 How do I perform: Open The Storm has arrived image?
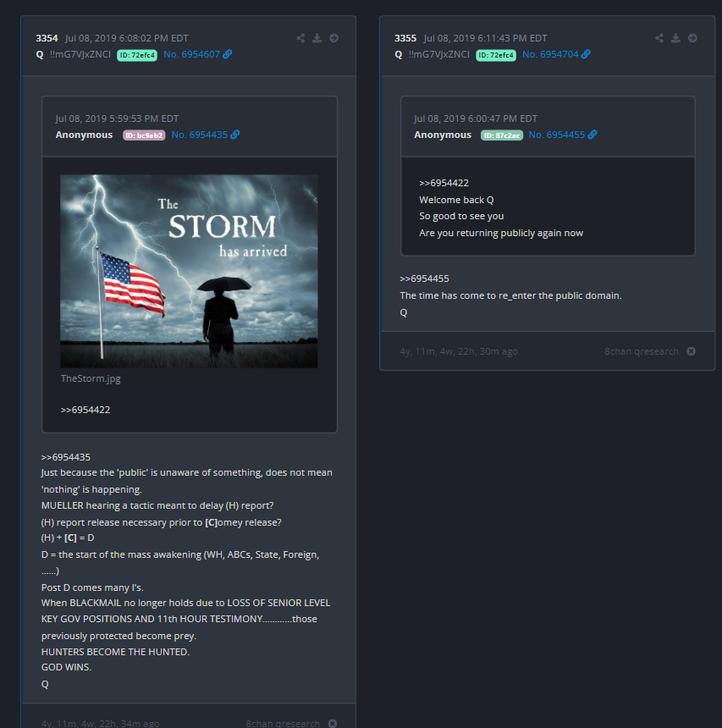(189, 271)
